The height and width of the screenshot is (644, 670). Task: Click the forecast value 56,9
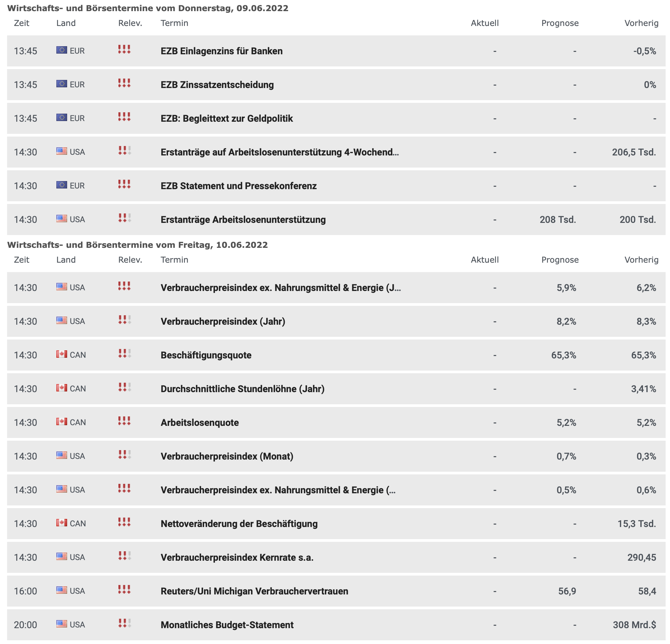(567, 591)
